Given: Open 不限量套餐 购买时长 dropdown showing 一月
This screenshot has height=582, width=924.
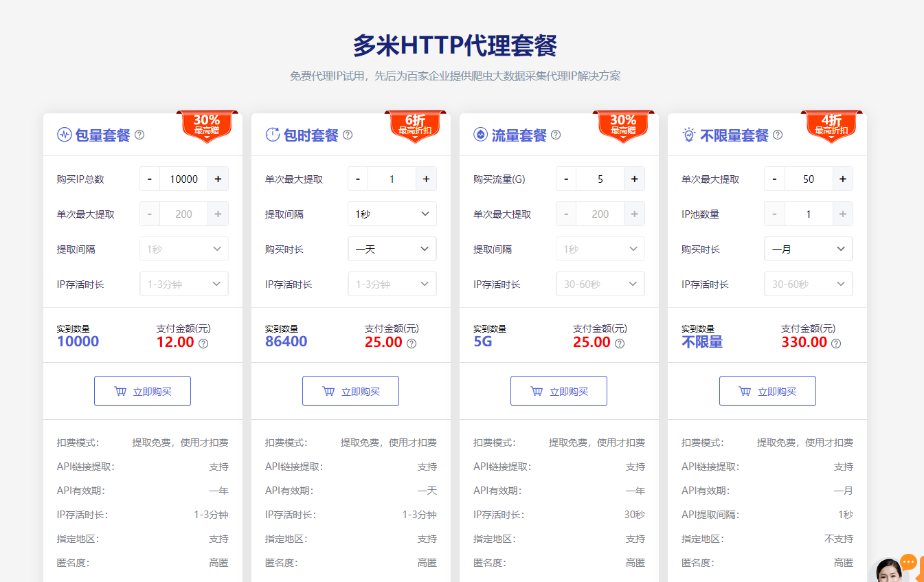Looking at the screenshot, I should [x=809, y=249].
